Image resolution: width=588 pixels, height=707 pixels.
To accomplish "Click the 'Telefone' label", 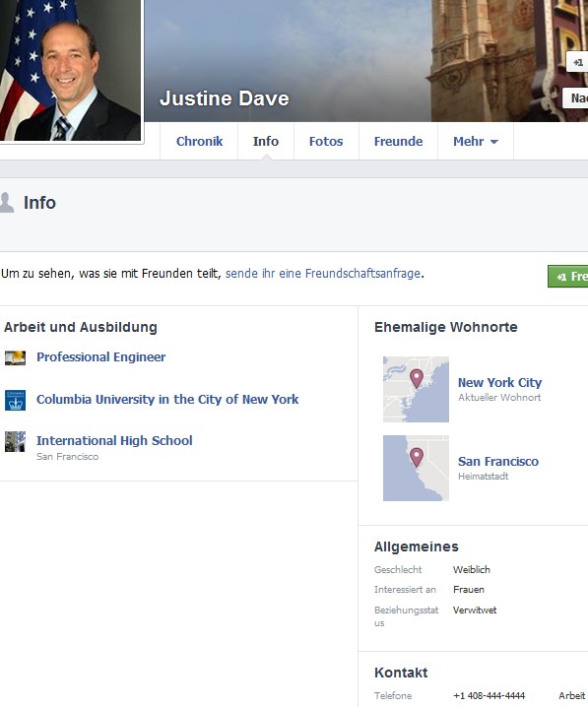I will (x=393, y=696).
